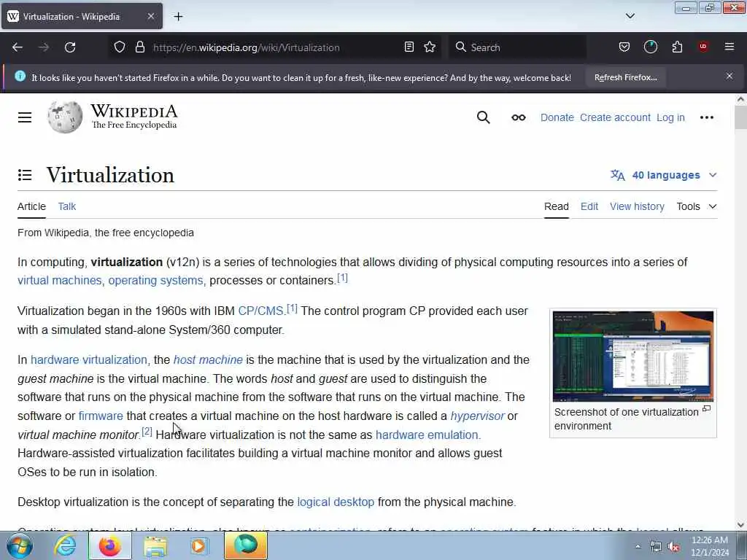The width and height of the screenshot is (747, 560).
Task: Open Wikipedia search magnifier icon
Action: click(483, 117)
